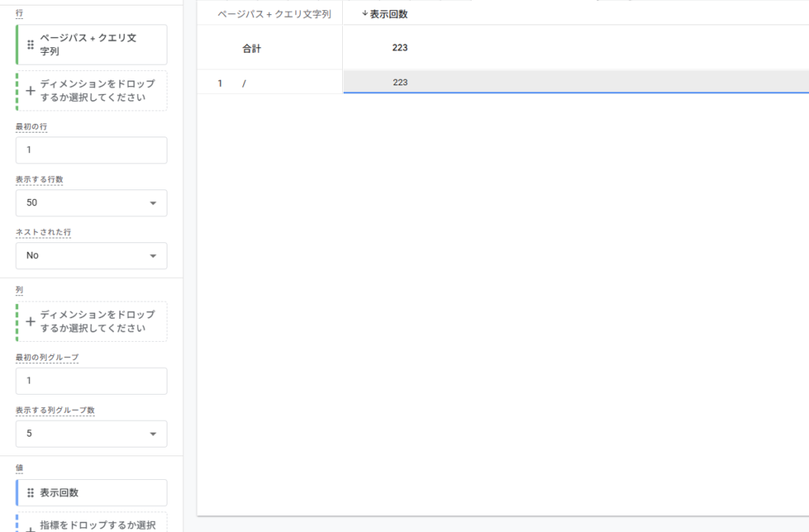Click inside the 最初の行 input field
809x532 pixels.
91,150
